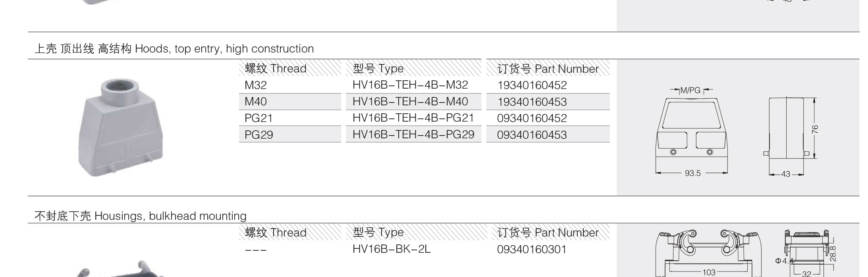The height and width of the screenshot is (277, 868).
Task: Click the gray hood connector product photo
Action: [122, 128]
